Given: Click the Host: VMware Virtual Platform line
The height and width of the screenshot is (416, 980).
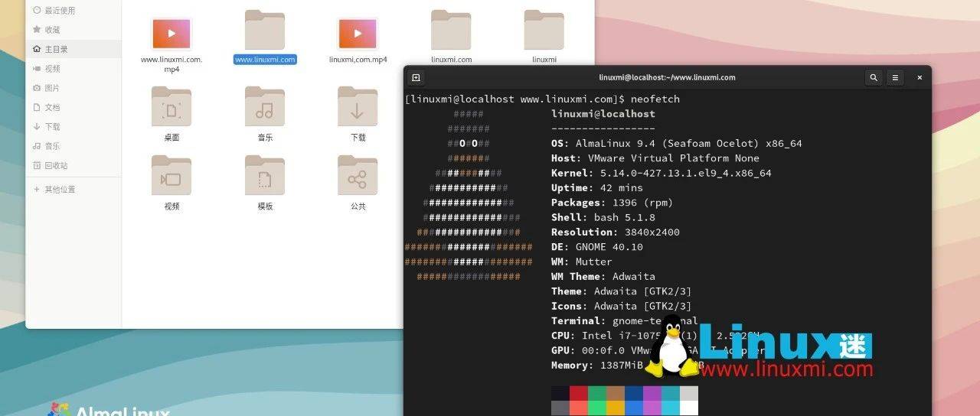Looking at the screenshot, I should coord(655,158).
